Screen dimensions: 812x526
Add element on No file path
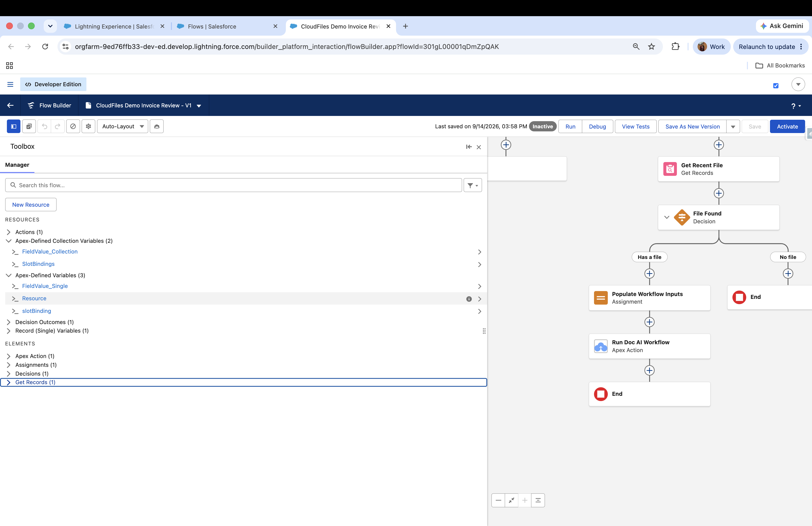point(788,274)
